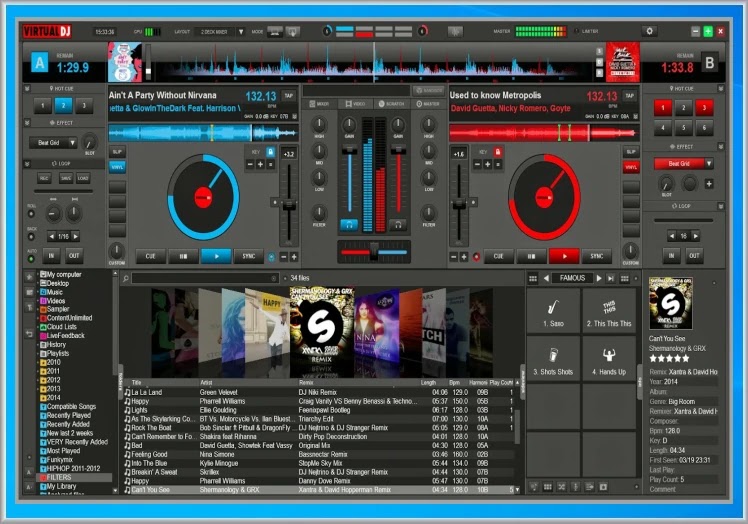Click the sampler grid view icon left of FAMOUS
Screen dimensions: 748x524
533,278
